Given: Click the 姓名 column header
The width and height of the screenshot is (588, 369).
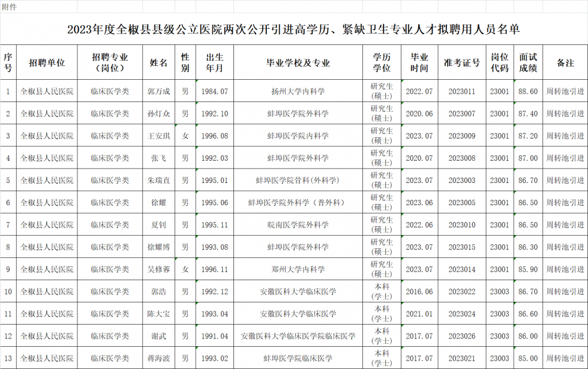Looking at the screenshot, I should [158, 62].
